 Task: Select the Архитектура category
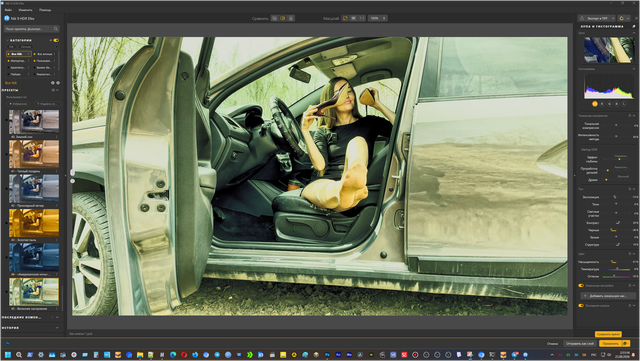click(18, 67)
